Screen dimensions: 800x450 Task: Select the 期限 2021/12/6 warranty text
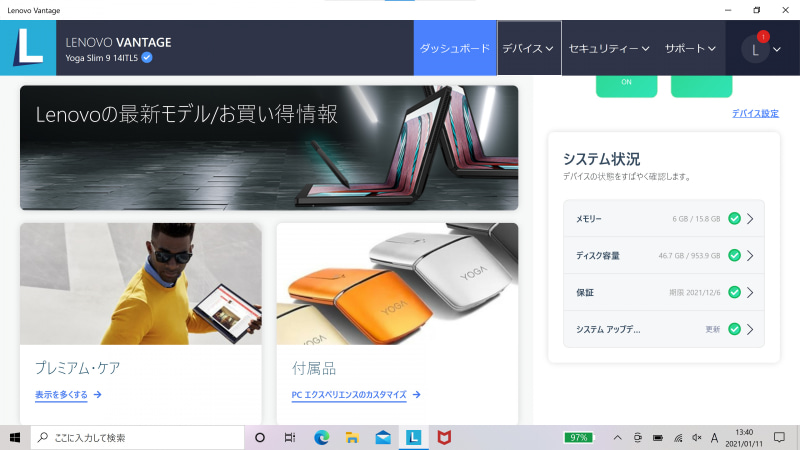pos(695,292)
